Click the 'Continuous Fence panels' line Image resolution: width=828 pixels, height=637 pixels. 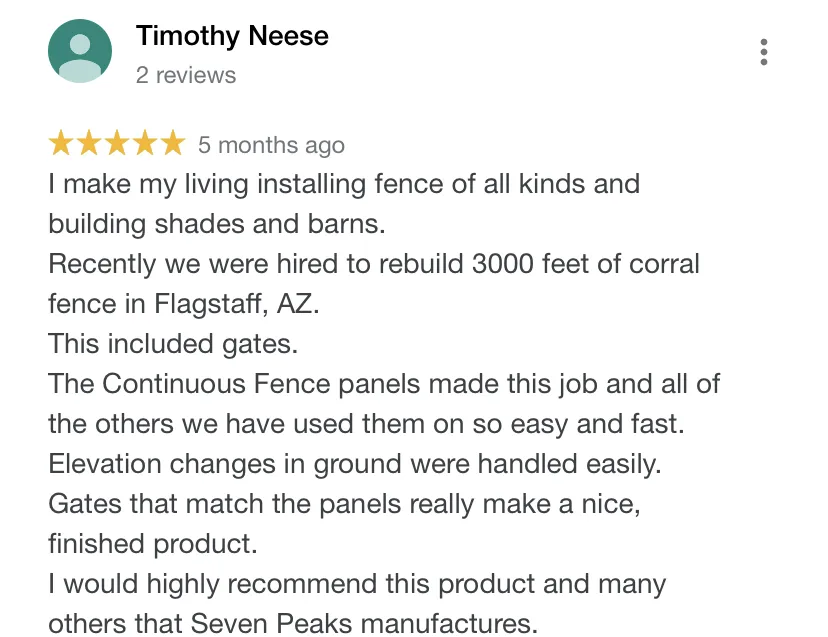[384, 384]
